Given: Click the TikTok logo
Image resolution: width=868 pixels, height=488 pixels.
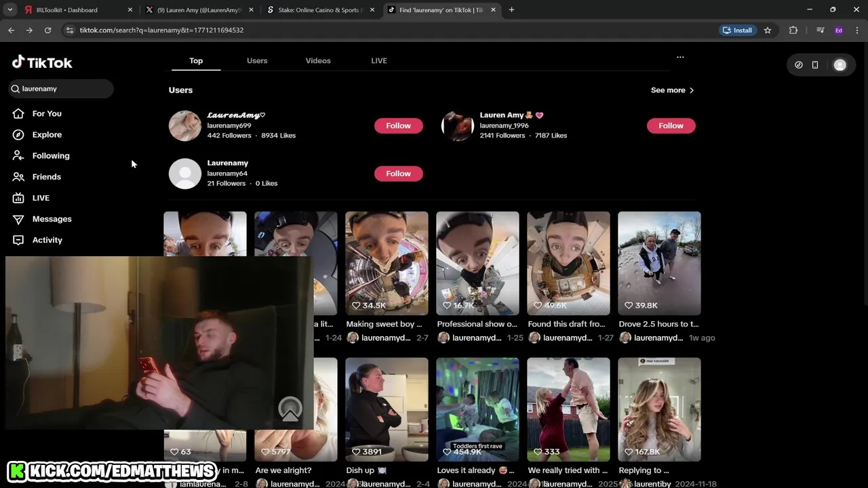Looking at the screenshot, I should [x=42, y=62].
